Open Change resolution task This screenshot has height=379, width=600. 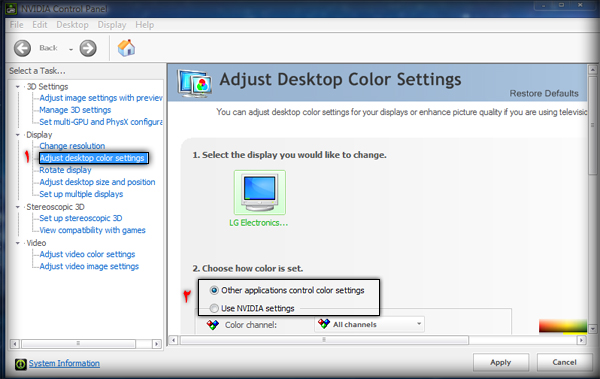(72, 146)
